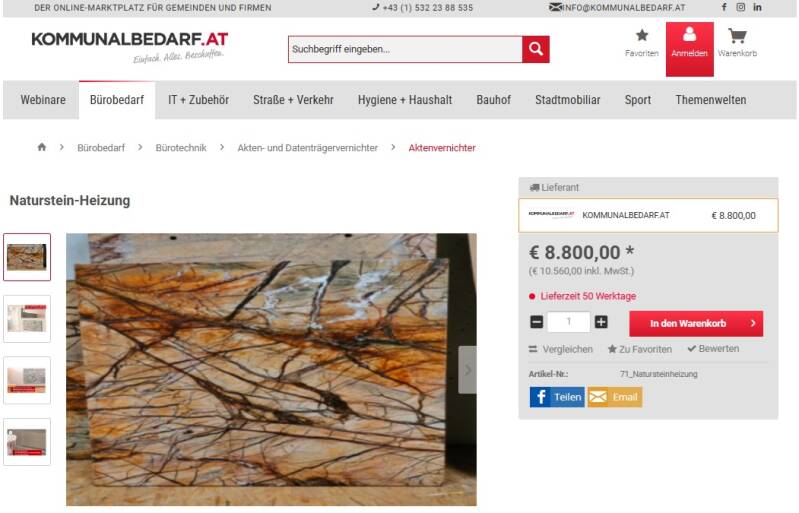The width and height of the screenshot is (799, 513).
Task: Focus the Suchbegriff eingeben search field
Action: 405,49
